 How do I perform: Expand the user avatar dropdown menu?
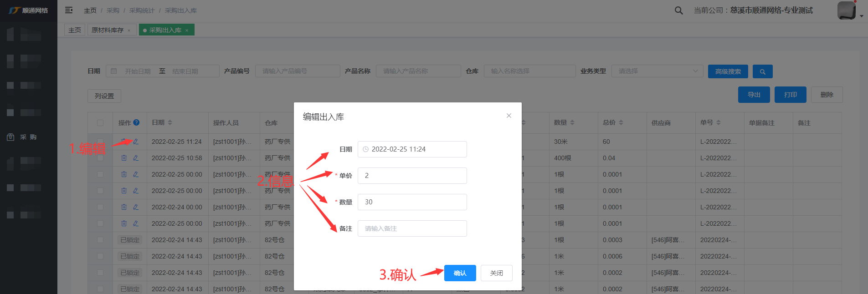tap(861, 16)
